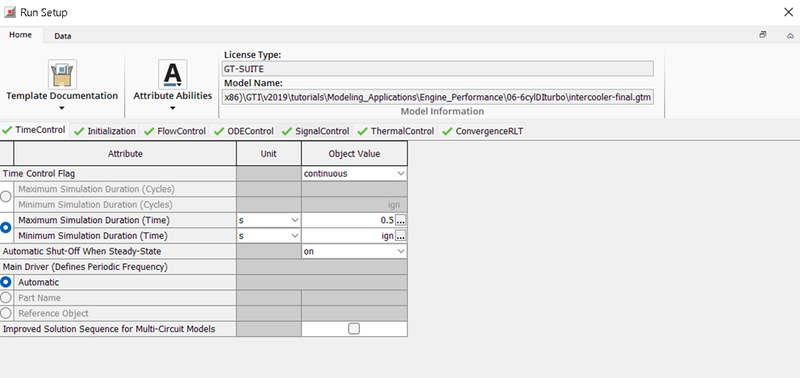This screenshot has height=378, width=800.
Task: Click the Maximum Simulation Duration (Time) value field
Action: [348, 220]
